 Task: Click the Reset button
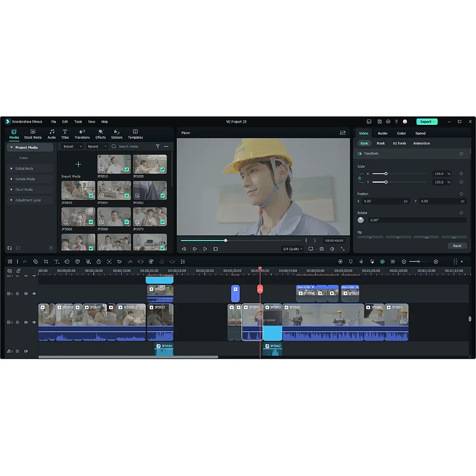tap(457, 246)
